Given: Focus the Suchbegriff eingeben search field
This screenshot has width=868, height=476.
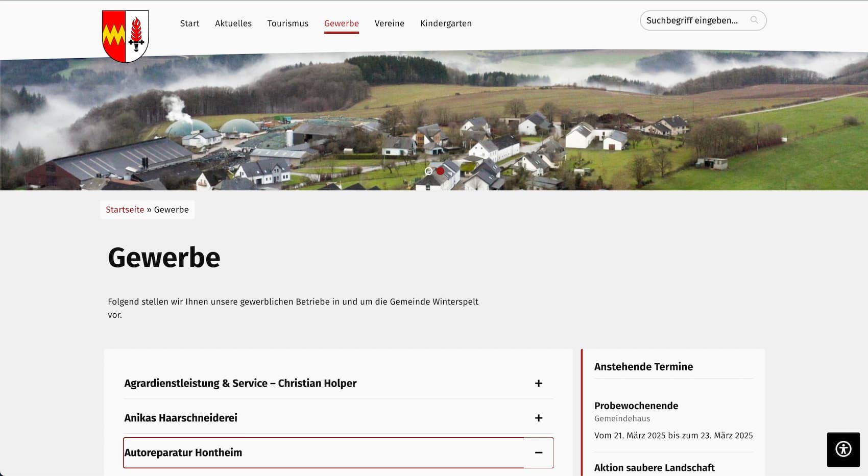Looking at the screenshot, I should [703, 20].
